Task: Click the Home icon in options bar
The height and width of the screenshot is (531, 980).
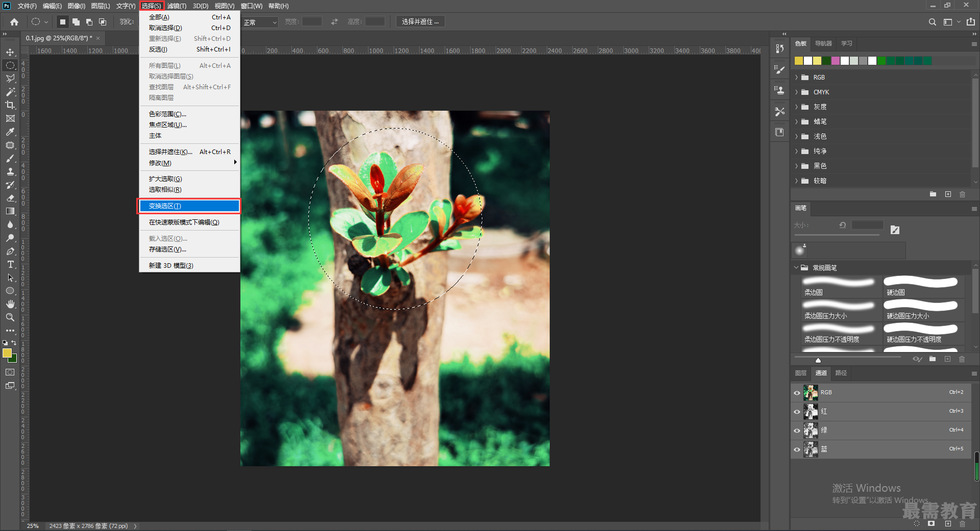Action: (x=14, y=22)
